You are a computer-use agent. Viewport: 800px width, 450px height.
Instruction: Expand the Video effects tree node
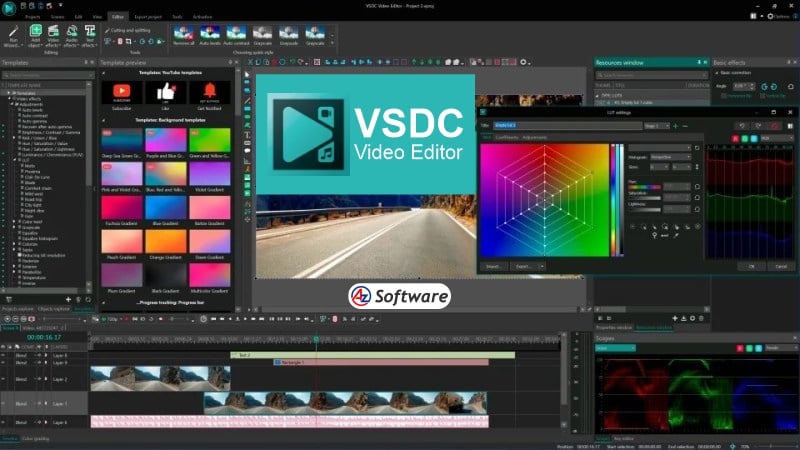[10, 98]
